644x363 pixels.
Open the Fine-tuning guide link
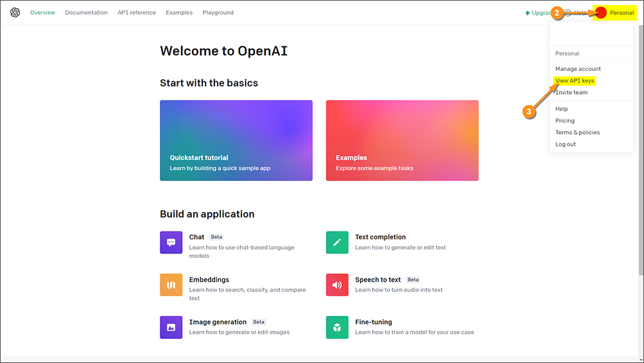coord(374,322)
